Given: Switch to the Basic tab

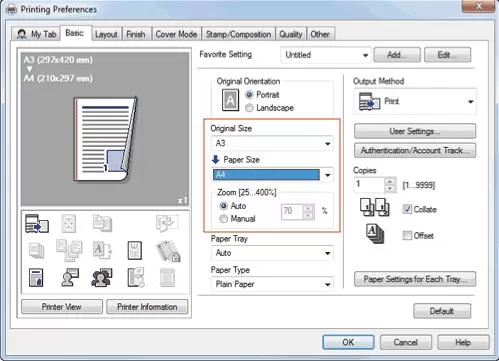Looking at the screenshot, I should pyautogui.click(x=75, y=33).
